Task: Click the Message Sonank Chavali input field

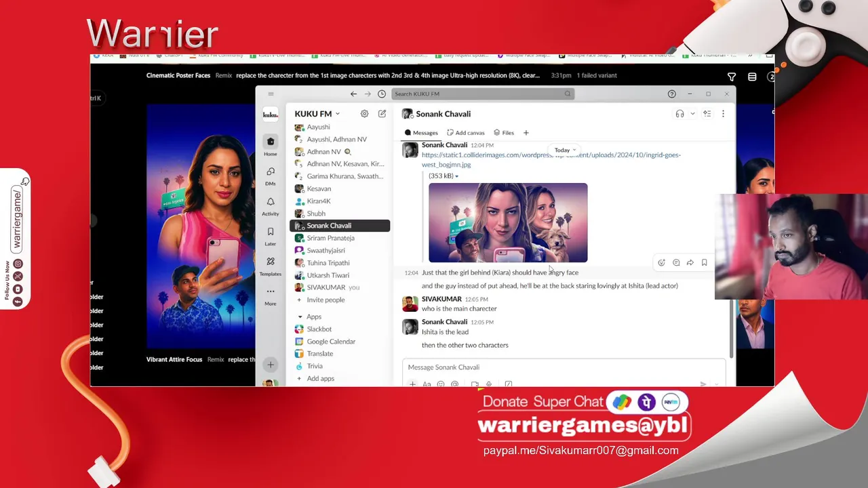Action: 564,367
